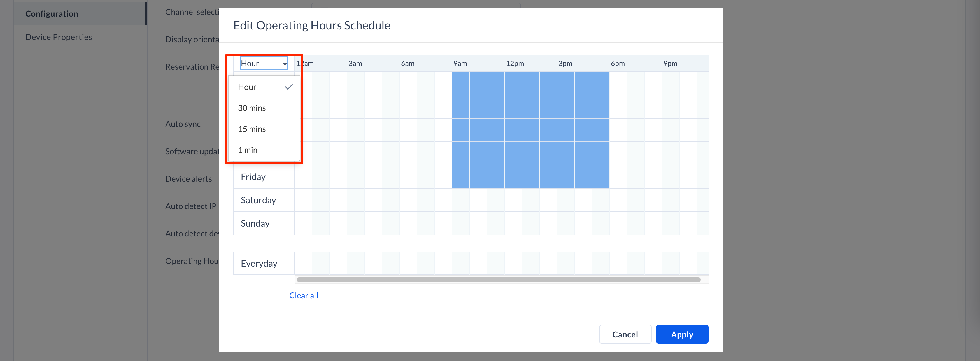Toggle Sunday 3pm schedule cell
The image size is (980, 361).
[565, 223]
